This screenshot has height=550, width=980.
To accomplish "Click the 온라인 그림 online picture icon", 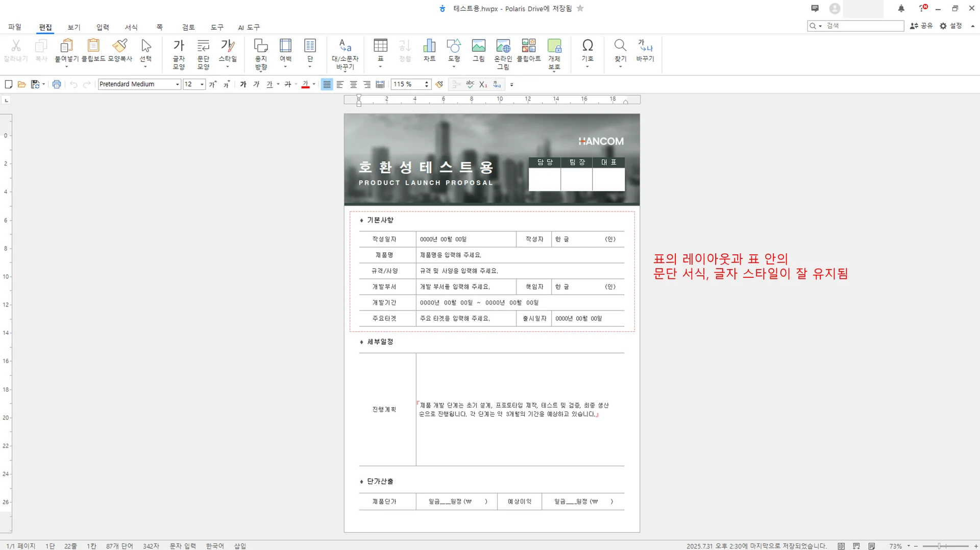I will [x=503, y=51].
